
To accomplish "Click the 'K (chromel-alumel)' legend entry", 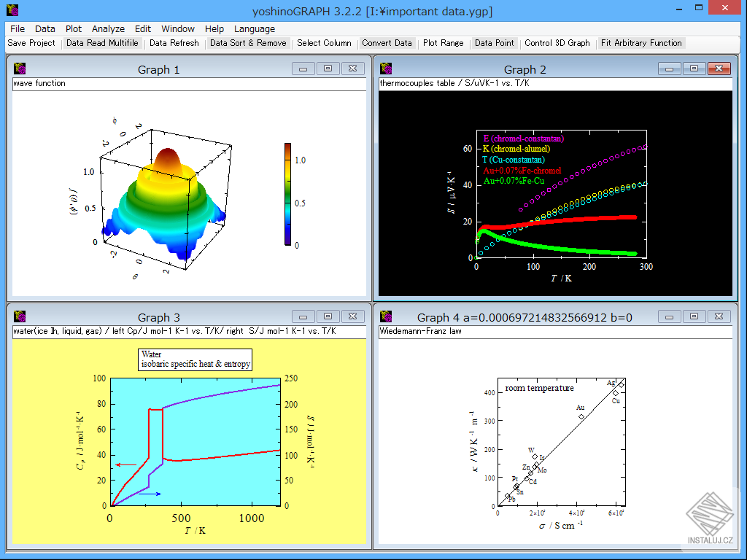I will (x=516, y=149).
